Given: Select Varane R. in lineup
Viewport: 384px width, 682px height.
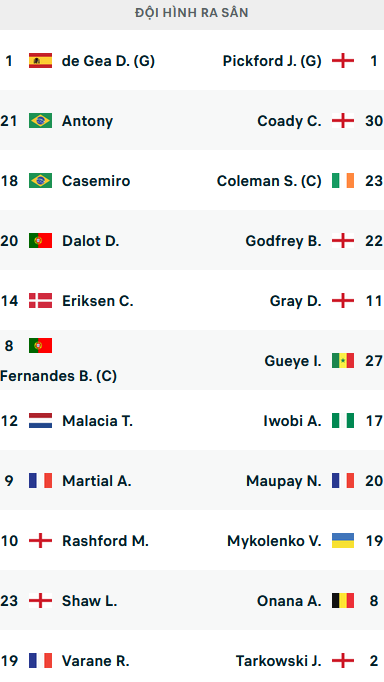Looking at the screenshot, I should pos(96,661).
